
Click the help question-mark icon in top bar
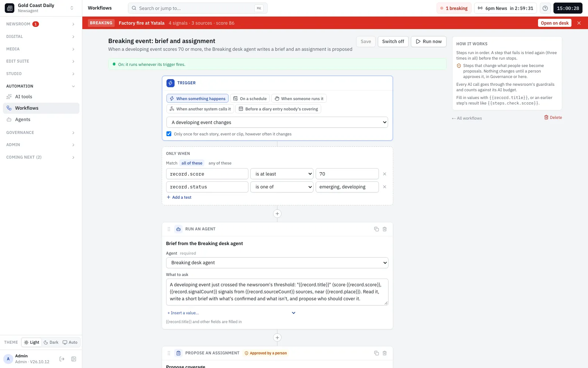(545, 8)
